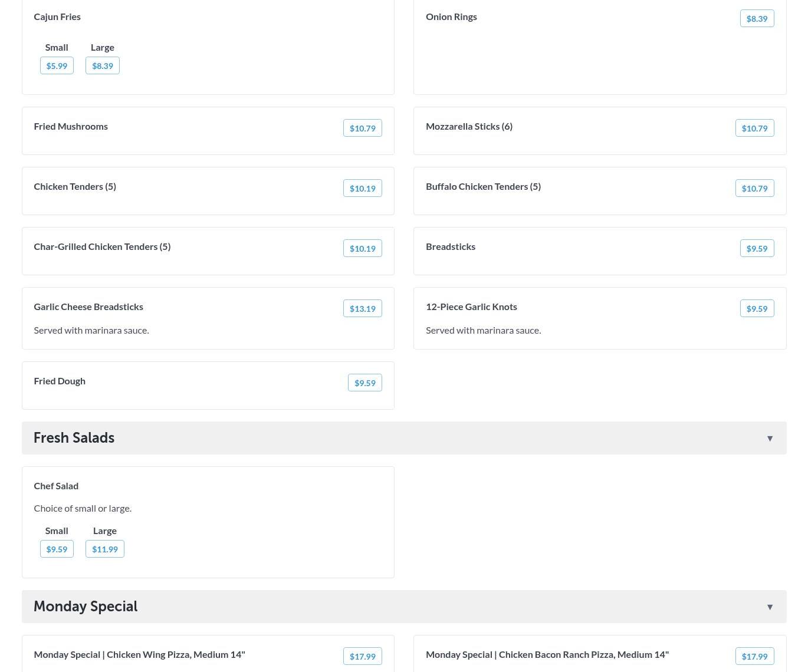Image resolution: width=808 pixels, height=672 pixels.
Task: Add Fried Dough for $9.59
Action: [364, 383]
